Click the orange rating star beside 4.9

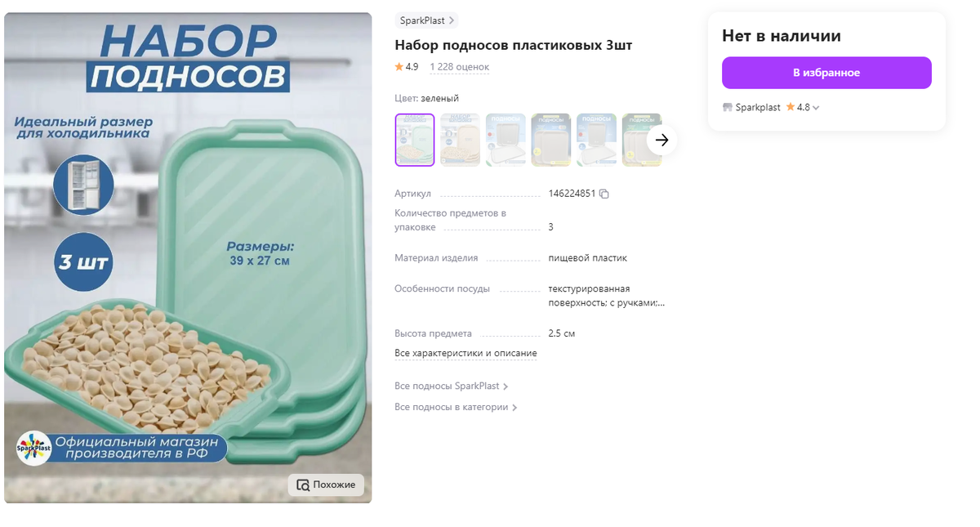coord(399,67)
